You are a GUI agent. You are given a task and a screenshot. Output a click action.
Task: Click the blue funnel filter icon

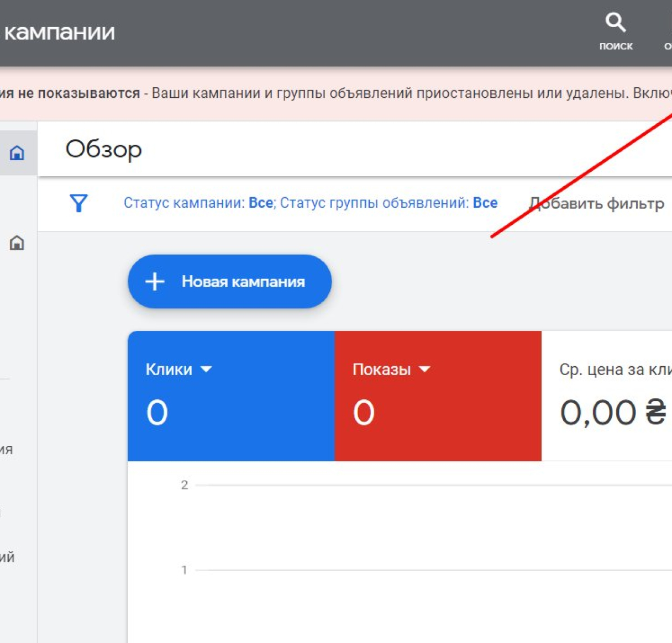[x=79, y=203]
